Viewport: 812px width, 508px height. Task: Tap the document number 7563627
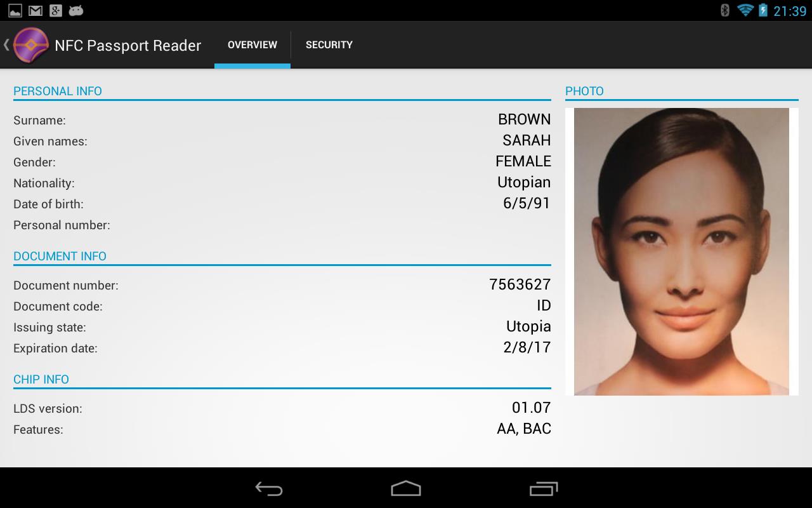click(520, 284)
